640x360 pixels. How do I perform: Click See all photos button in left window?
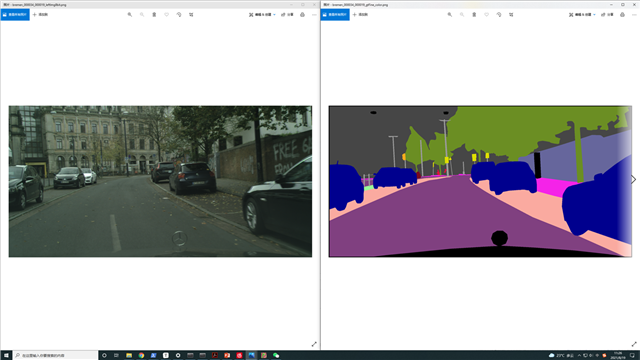[15, 14]
